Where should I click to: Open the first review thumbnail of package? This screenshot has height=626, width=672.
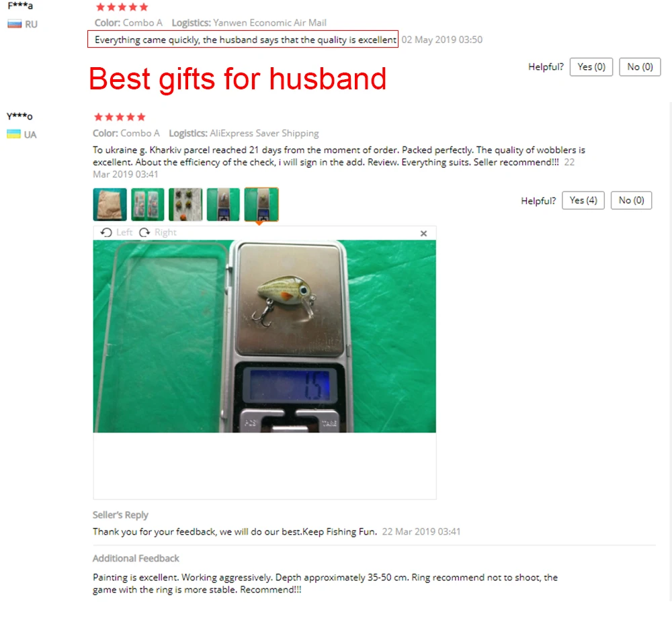tap(110, 204)
